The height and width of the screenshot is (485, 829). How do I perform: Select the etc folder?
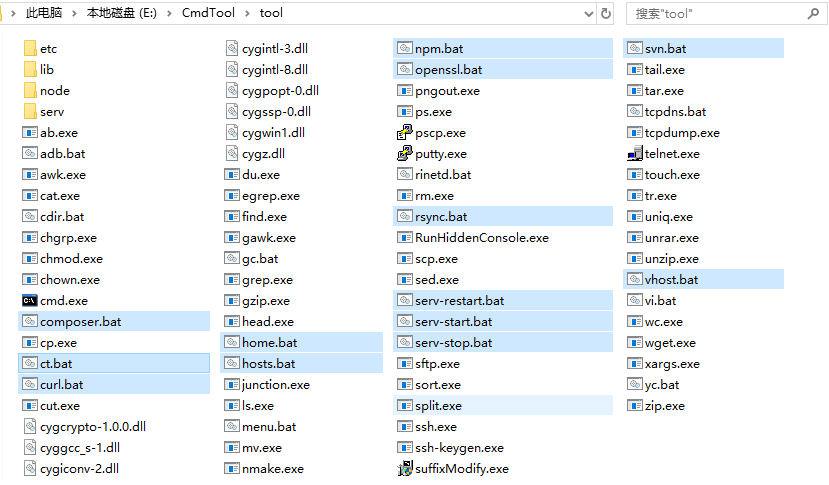coord(48,49)
